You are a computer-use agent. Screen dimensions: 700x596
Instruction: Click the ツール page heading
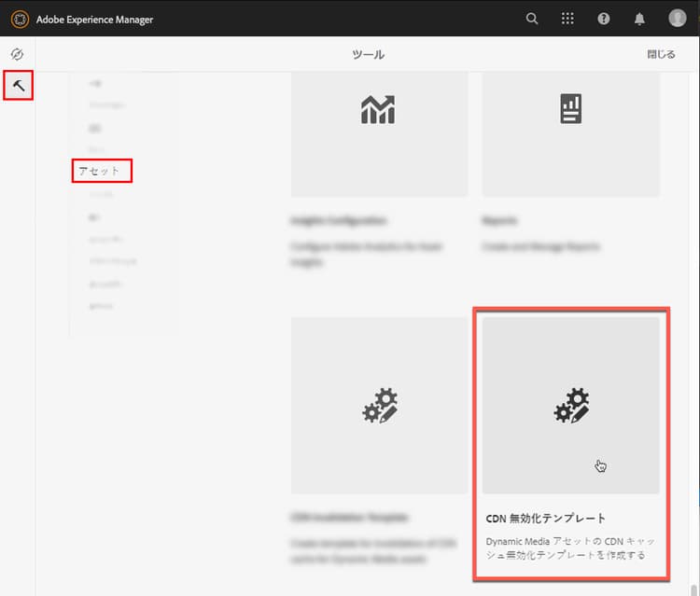369,54
